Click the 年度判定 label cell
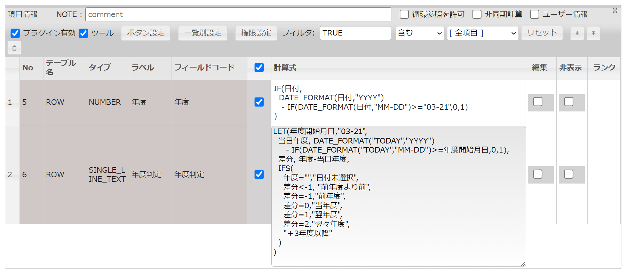This screenshot has width=644, height=272. pyautogui.click(x=150, y=175)
